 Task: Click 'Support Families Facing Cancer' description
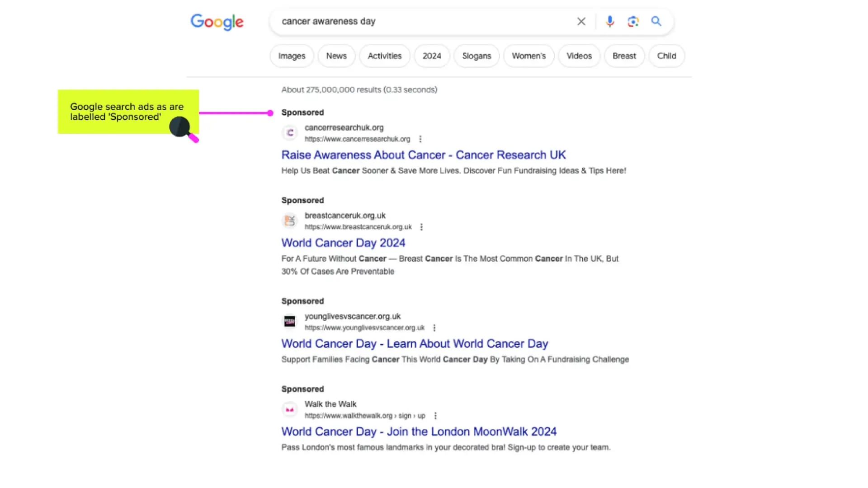[x=455, y=360]
